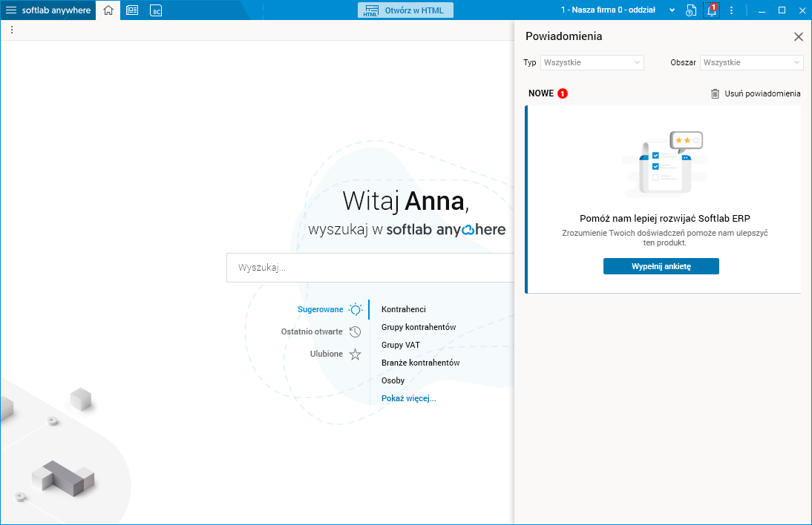Open the help document icon
This screenshot has height=525, width=812.
[691, 10]
